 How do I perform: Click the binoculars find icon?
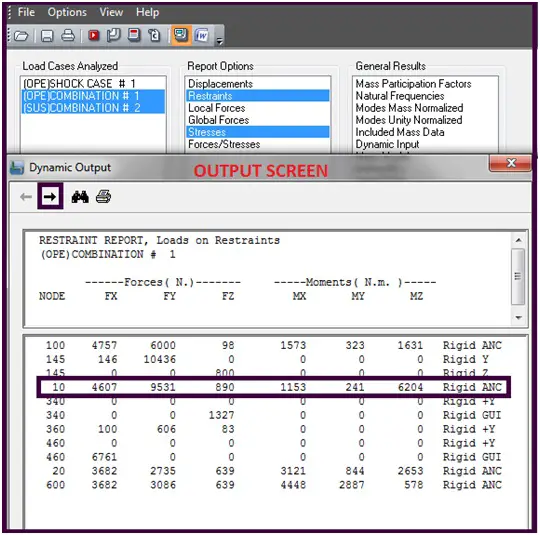click(x=80, y=197)
